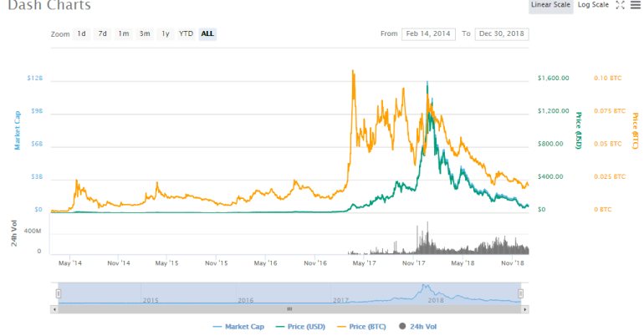Click the $800.00 price axis label
This screenshot has height=336, width=644.
pyautogui.click(x=550, y=144)
